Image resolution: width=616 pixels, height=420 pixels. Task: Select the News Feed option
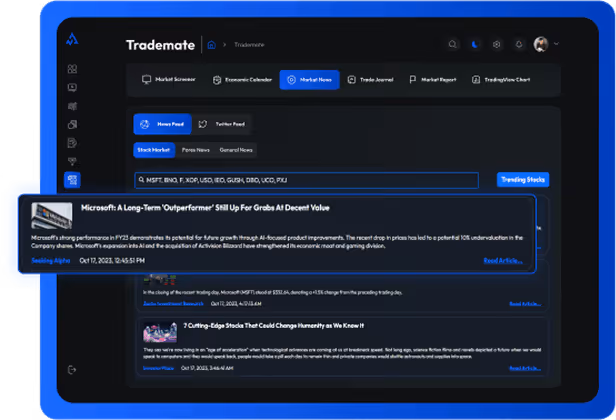click(163, 124)
